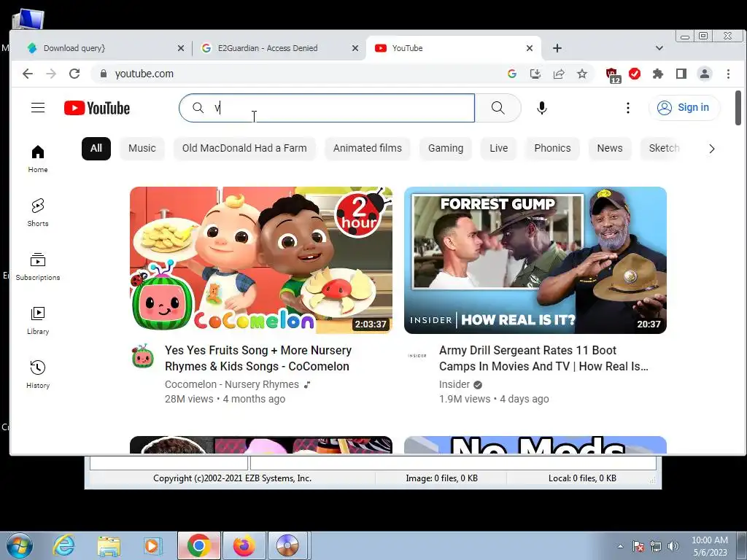Click Chrome forward button
This screenshot has width=747, height=560.
tap(51, 74)
